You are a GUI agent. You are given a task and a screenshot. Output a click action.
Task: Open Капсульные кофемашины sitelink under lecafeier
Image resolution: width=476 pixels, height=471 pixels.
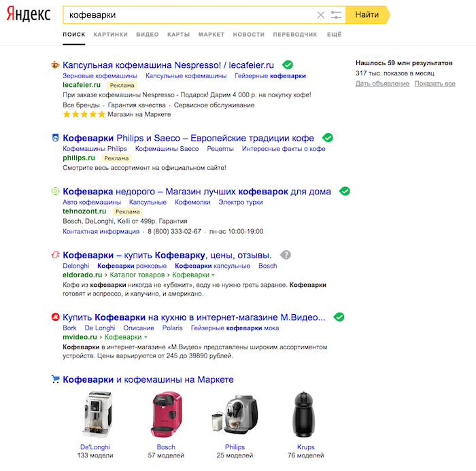186,75
